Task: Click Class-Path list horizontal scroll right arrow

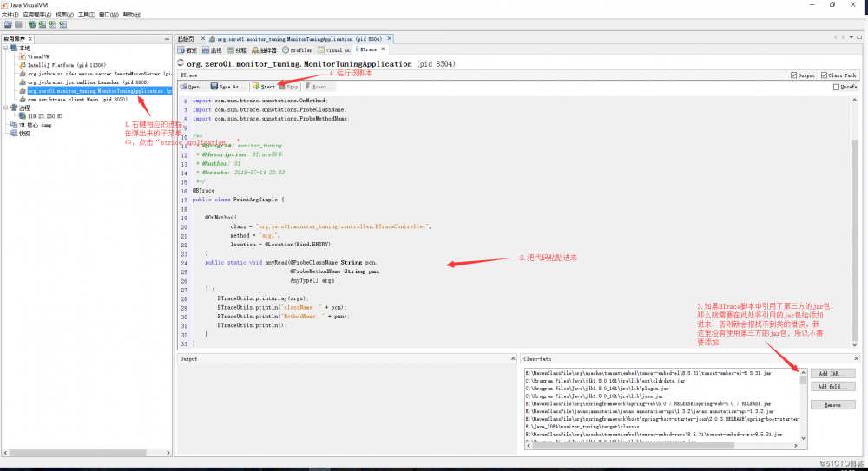Action: pos(796,446)
